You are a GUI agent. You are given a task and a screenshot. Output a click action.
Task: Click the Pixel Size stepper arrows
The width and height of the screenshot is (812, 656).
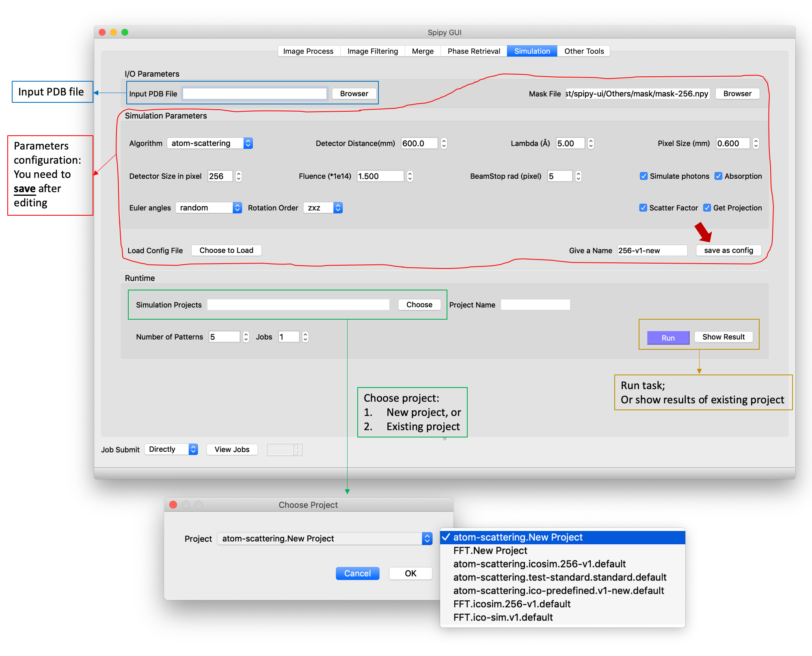pos(756,143)
